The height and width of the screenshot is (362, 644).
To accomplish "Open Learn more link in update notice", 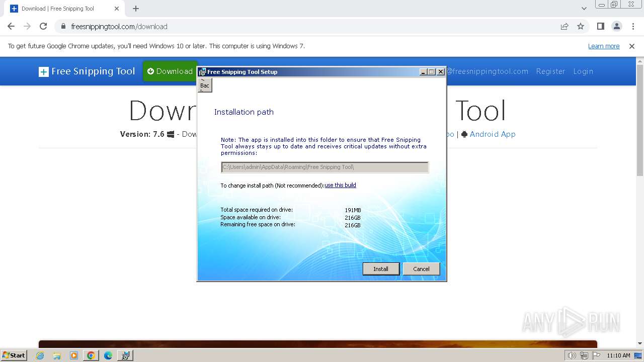I will coord(604,46).
